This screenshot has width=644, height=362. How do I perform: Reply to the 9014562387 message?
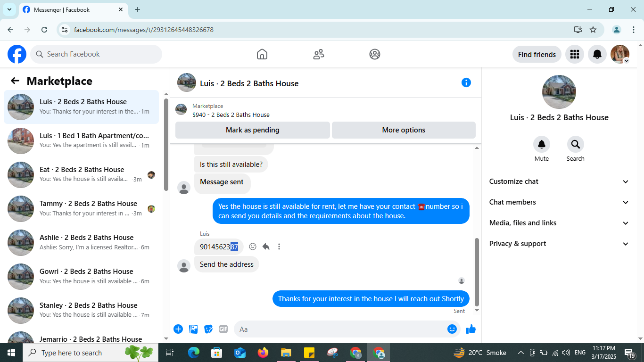pos(266,247)
